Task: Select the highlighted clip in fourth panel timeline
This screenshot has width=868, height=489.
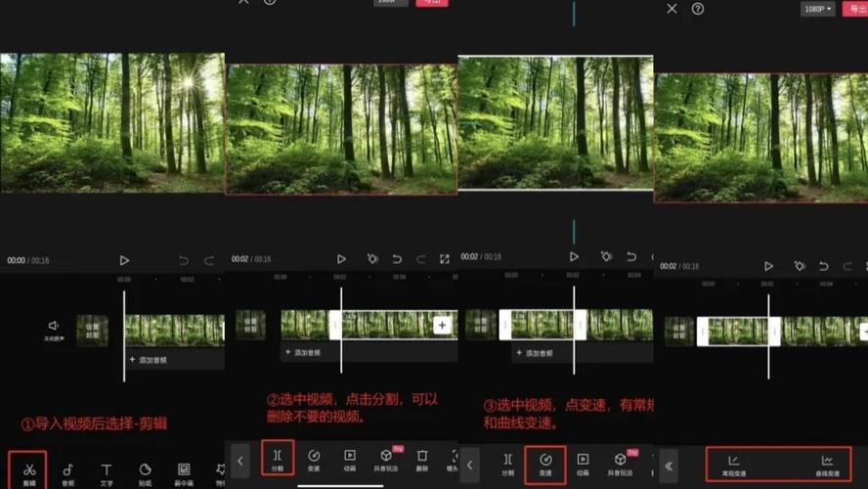Action: tap(738, 332)
